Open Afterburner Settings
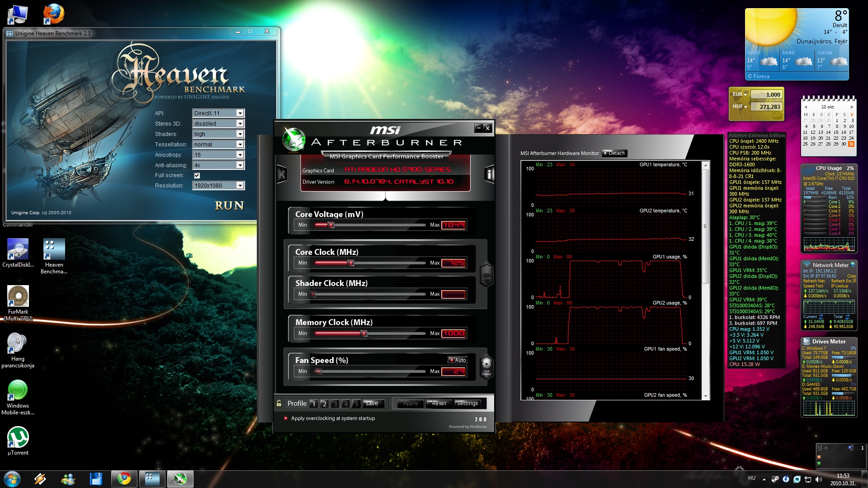Screen dimensions: 868x488 pyautogui.click(x=467, y=404)
